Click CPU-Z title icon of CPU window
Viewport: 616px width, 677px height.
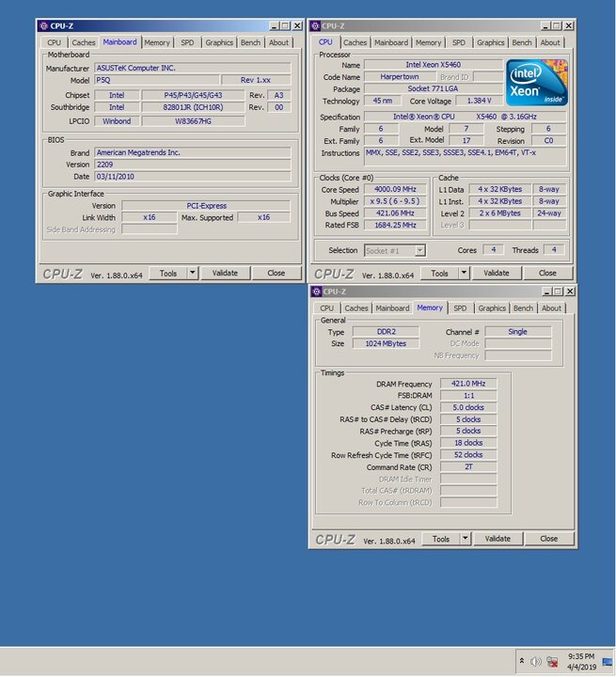pos(315,26)
